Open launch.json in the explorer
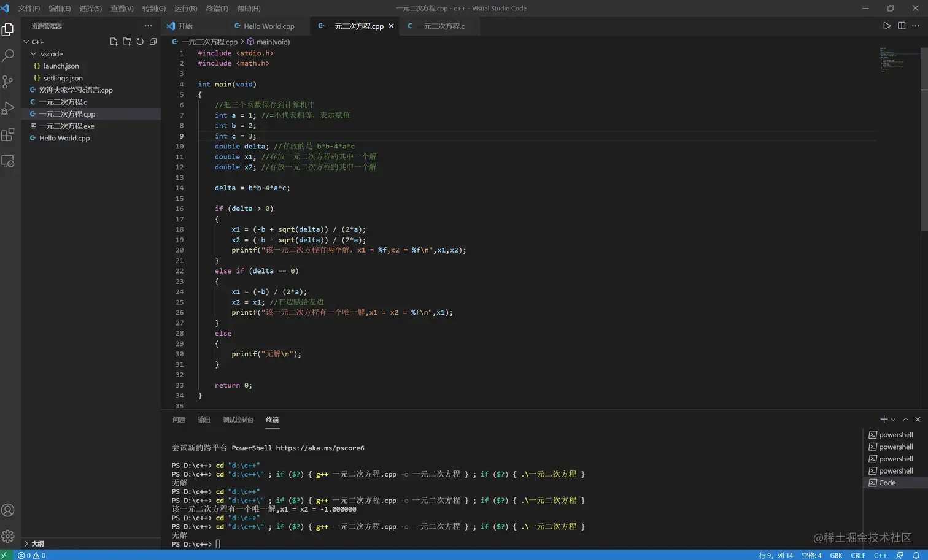 (61, 66)
